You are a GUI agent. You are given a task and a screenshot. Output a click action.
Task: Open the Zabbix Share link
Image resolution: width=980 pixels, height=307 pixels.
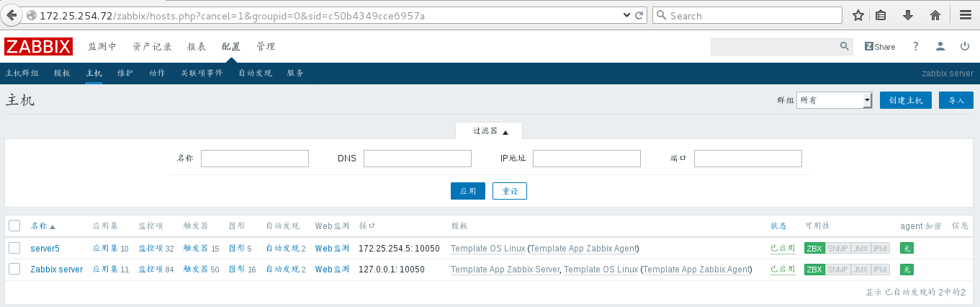pos(880,46)
